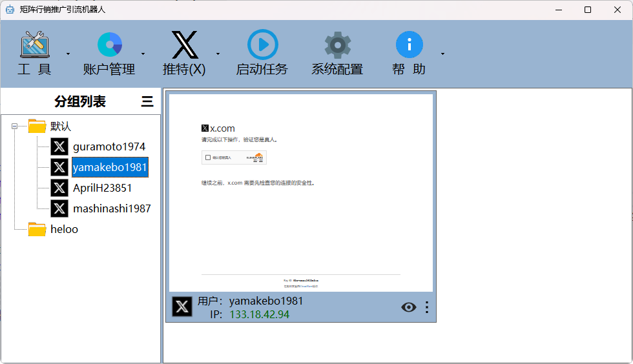Click the X icon beside mashinashi1987
This screenshot has height=364, width=633.
click(59, 208)
